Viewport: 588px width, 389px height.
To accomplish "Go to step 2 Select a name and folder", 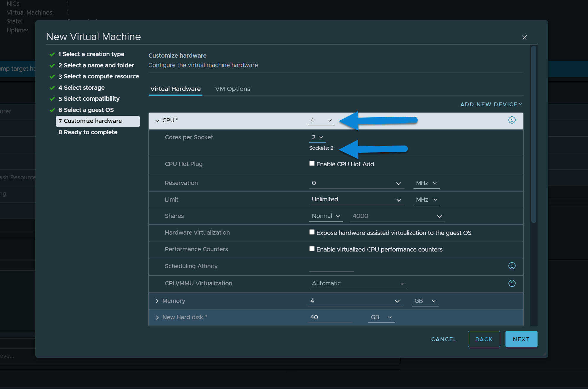I will pos(96,65).
